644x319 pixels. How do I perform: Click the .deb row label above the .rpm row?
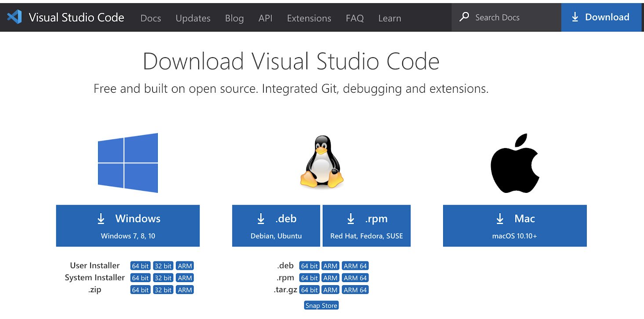pos(285,265)
